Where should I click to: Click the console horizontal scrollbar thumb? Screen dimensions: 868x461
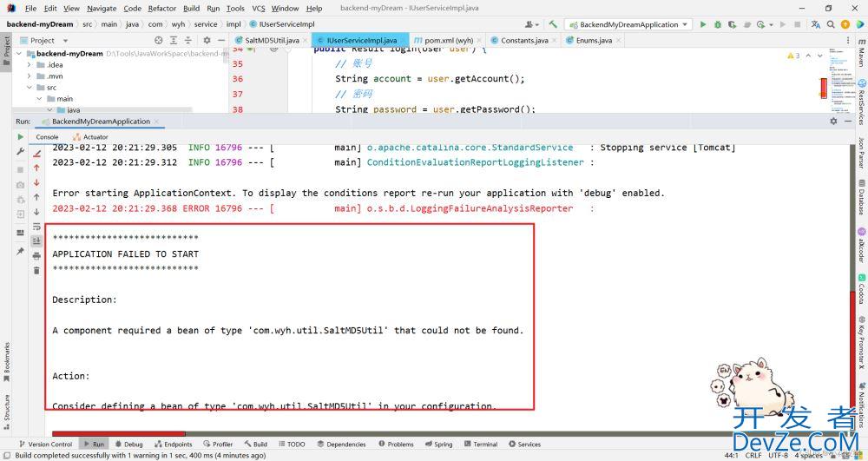coord(118,434)
